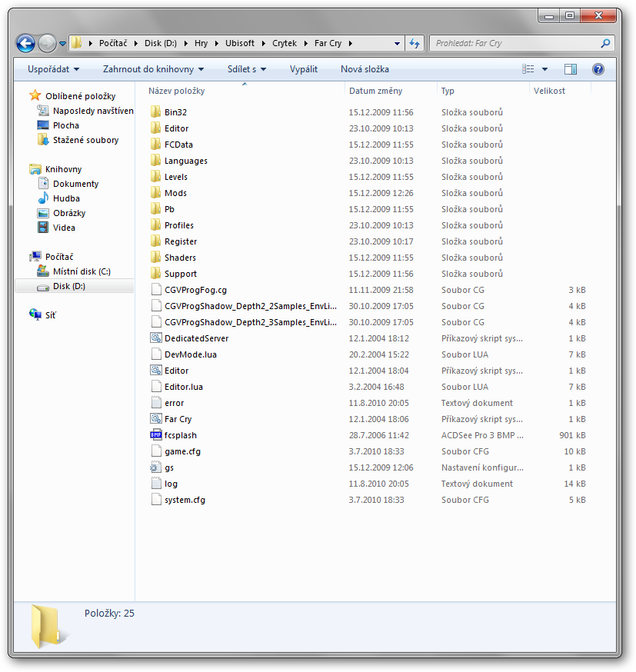
Task: Click the DedicatedServer script file icon
Action: point(156,338)
